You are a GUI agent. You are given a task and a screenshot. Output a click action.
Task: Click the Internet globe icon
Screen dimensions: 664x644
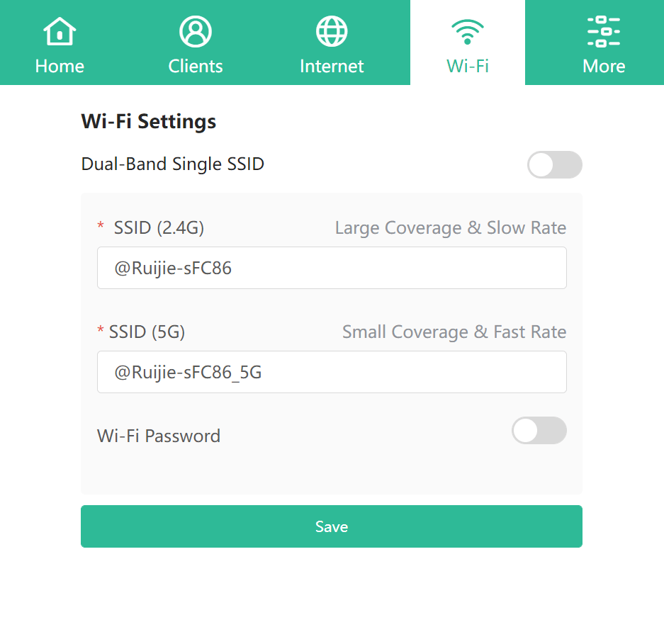(x=332, y=31)
